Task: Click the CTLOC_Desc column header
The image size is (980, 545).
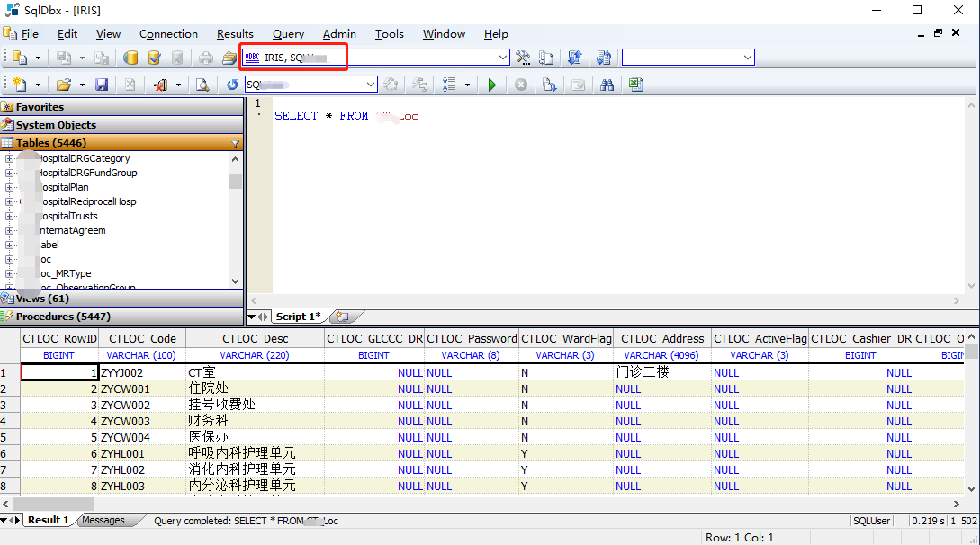Action: (x=255, y=338)
